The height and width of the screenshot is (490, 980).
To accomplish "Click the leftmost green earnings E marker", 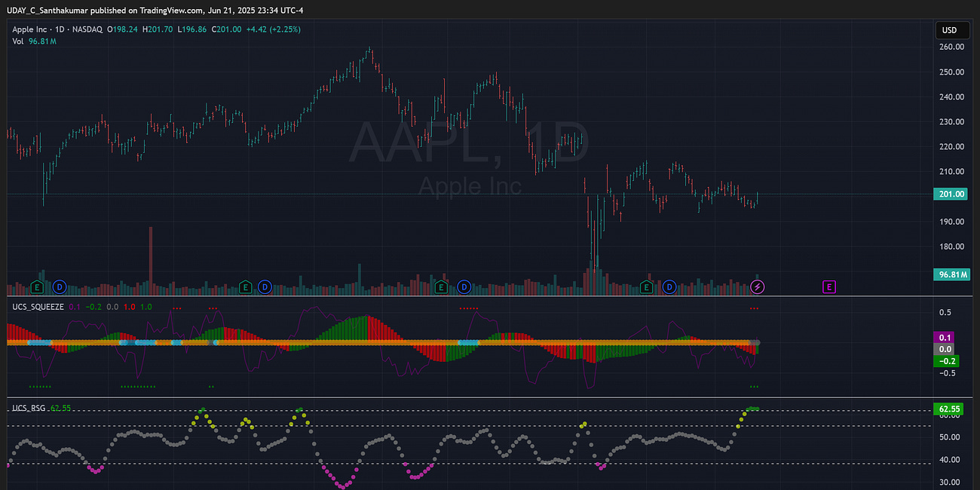I will pyautogui.click(x=37, y=286).
